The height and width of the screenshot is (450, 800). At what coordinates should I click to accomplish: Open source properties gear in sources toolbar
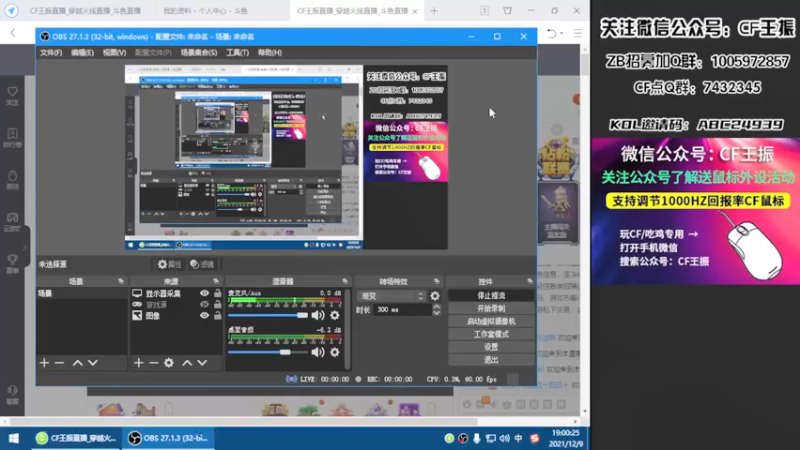coord(169,363)
